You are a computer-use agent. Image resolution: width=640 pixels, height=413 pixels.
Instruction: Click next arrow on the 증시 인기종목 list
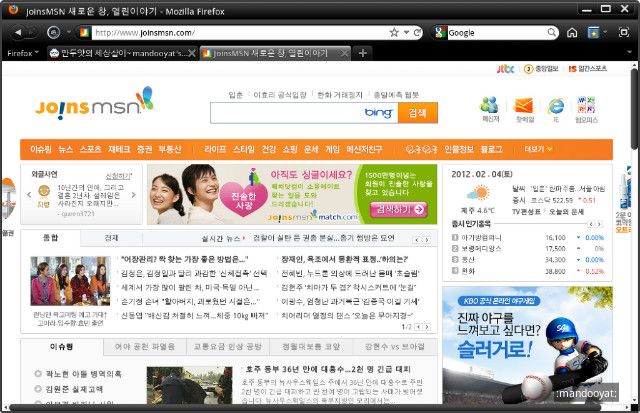tap(599, 224)
